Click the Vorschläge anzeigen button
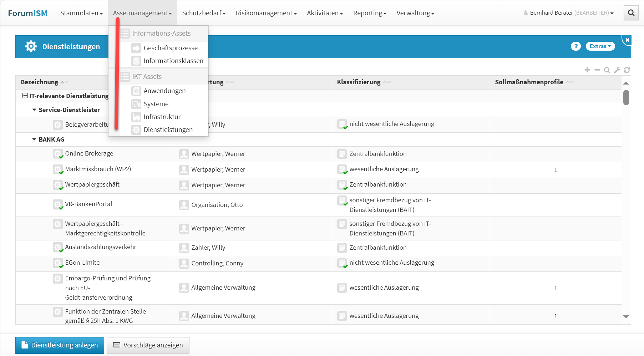 point(148,345)
